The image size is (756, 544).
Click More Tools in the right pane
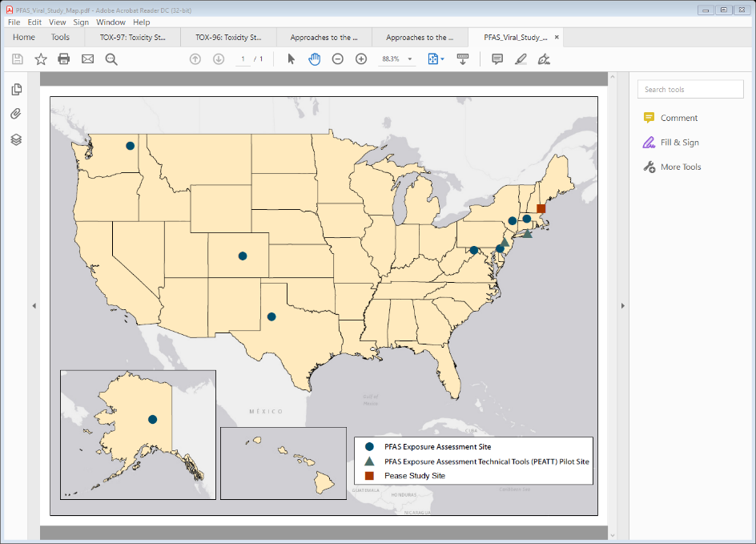pos(680,167)
